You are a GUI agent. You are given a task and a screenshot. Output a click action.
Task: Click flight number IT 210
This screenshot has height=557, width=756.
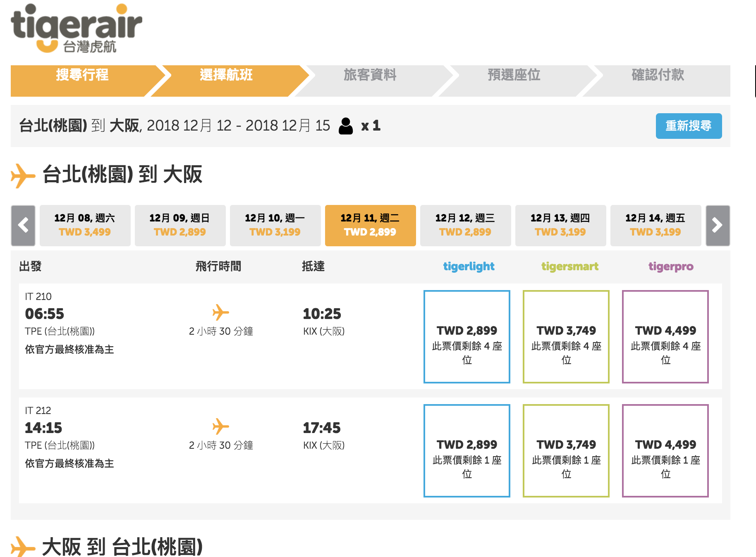[x=38, y=297]
